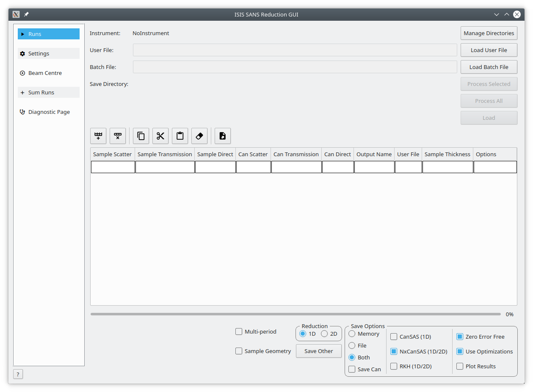This screenshot has width=533, height=392.
Task: Click the insert row toolbar icon
Action: point(98,136)
